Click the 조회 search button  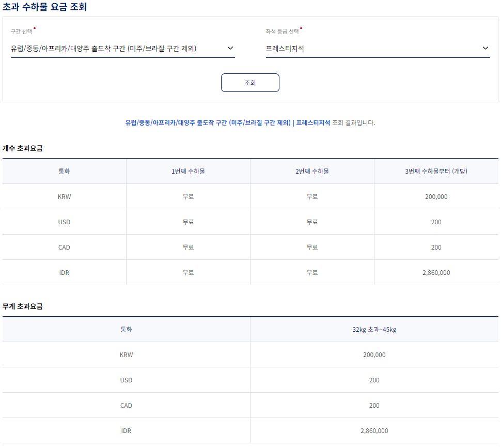(x=250, y=82)
